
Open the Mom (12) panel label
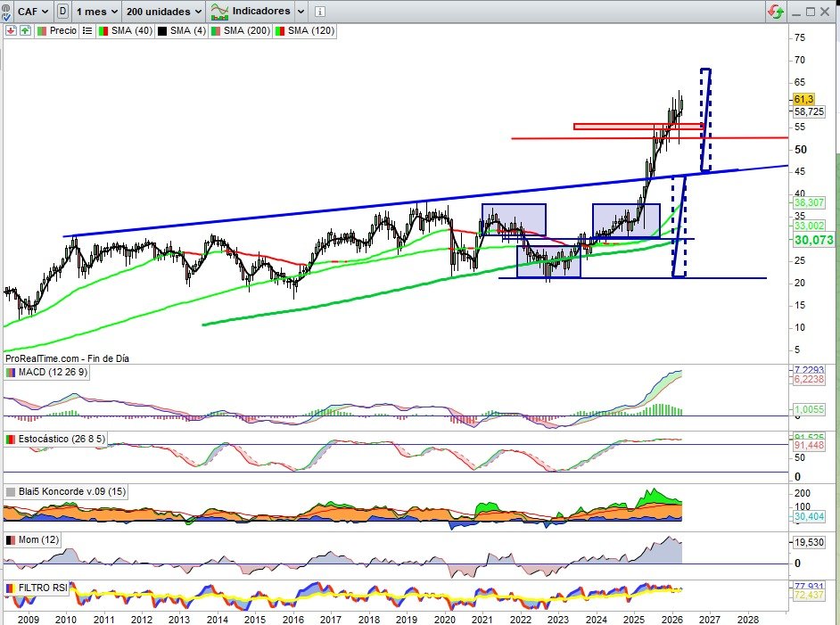coord(38,539)
